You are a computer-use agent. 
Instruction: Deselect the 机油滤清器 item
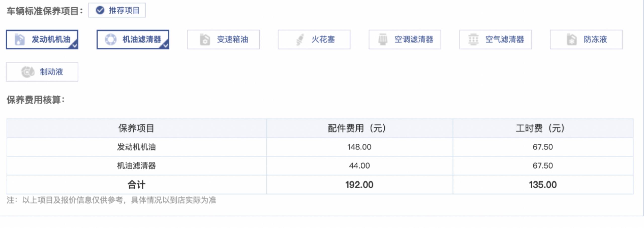pyautogui.click(x=133, y=39)
